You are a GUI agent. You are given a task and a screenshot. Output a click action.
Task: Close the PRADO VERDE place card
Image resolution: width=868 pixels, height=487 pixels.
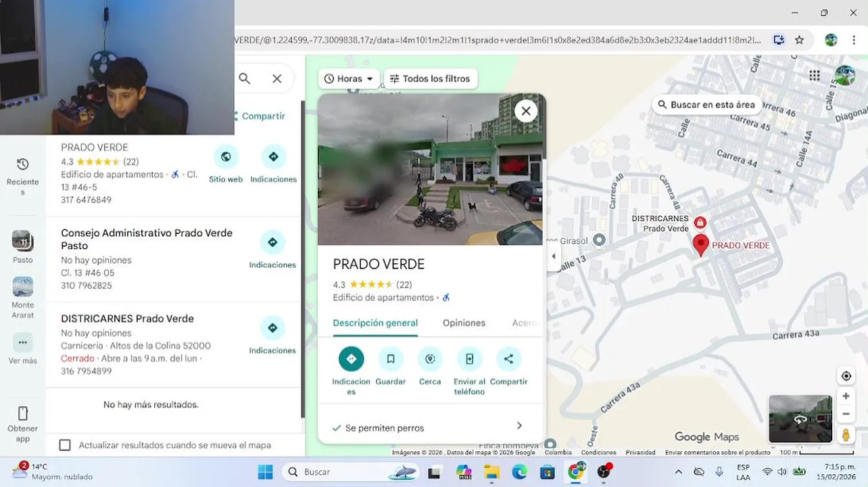pyautogui.click(x=526, y=111)
